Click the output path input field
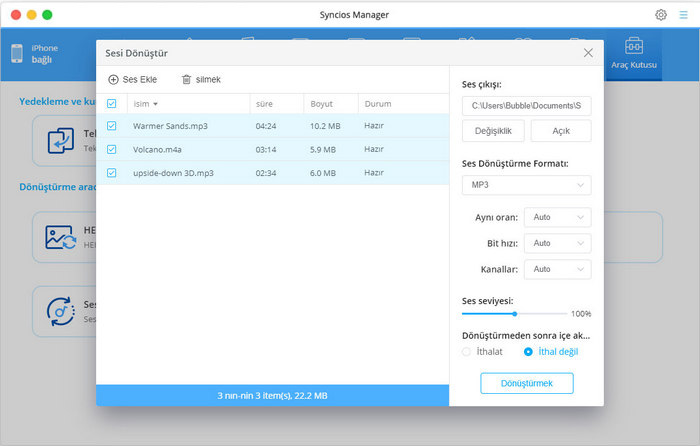 pos(526,106)
